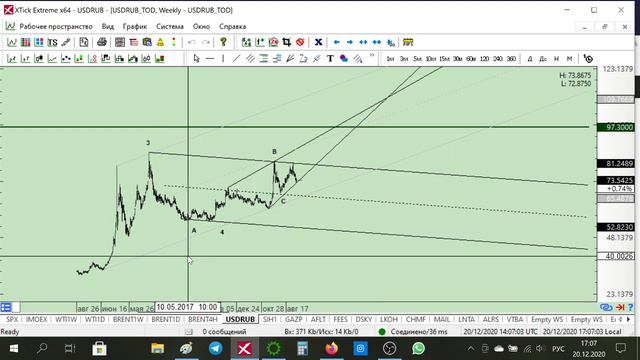This screenshot has width=640, height=360.
Task: Switch to monthly М timeframe
Action: [569, 59]
